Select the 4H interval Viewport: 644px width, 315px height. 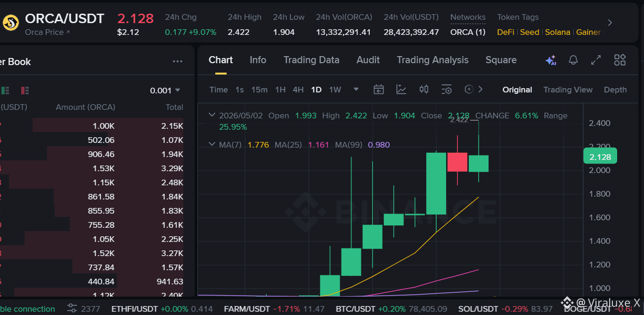(x=298, y=90)
